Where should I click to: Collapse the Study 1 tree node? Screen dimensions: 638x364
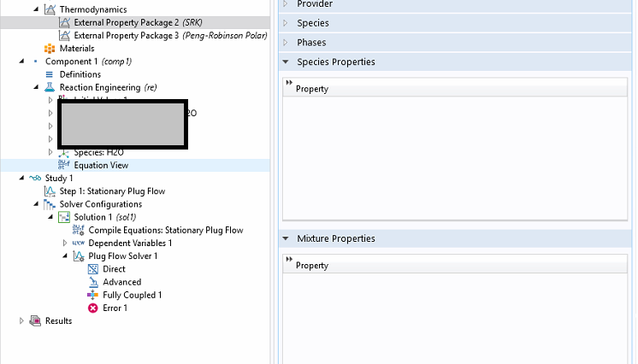pyautogui.click(x=22, y=178)
